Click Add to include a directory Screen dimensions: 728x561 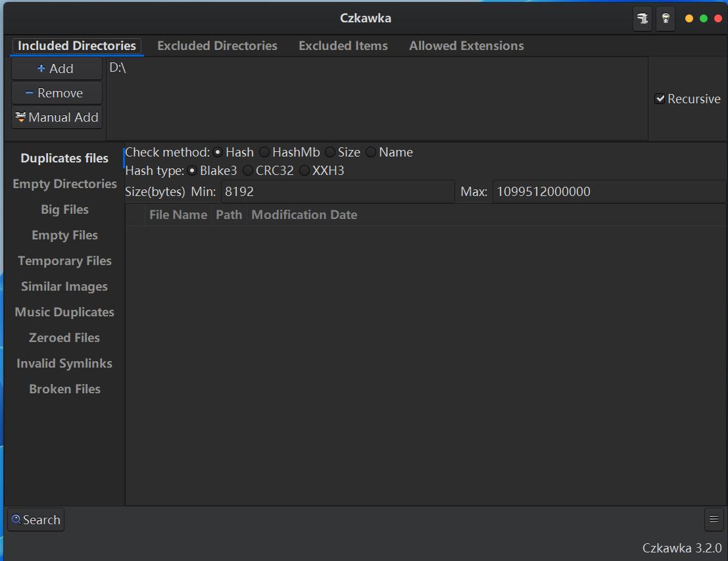57,68
